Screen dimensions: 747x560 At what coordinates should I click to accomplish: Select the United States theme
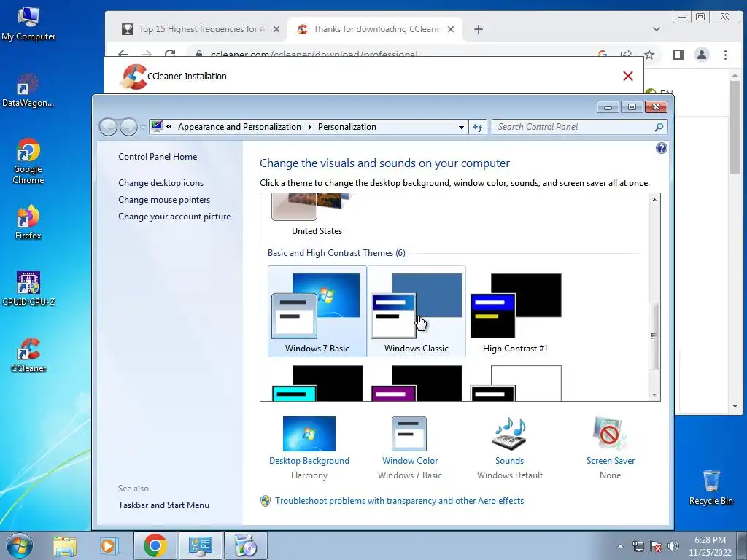coord(317,215)
